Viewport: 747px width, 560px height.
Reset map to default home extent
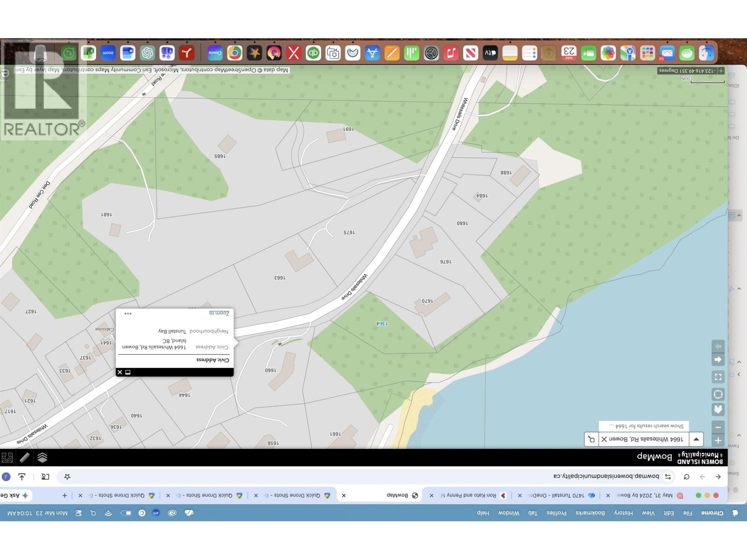tap(718, 410)
